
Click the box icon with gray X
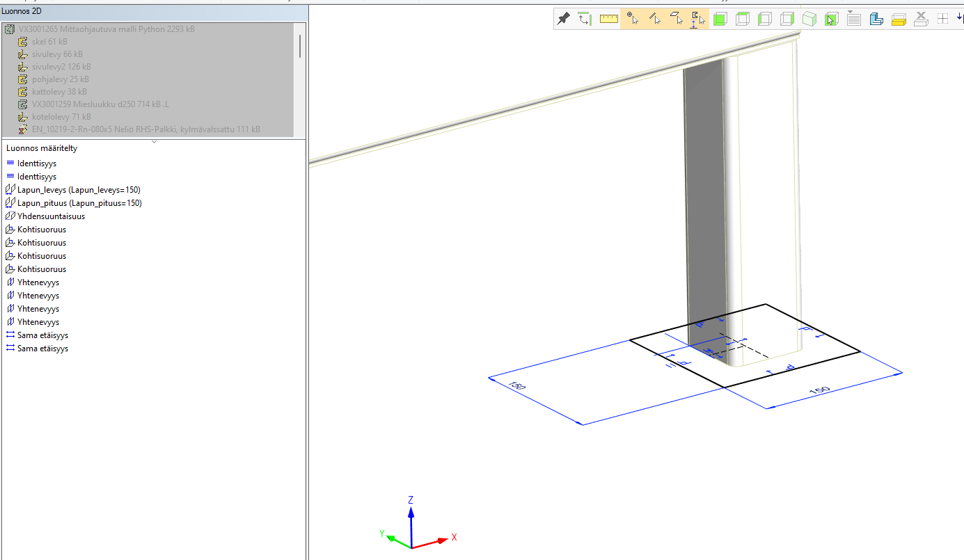(920, 19)
